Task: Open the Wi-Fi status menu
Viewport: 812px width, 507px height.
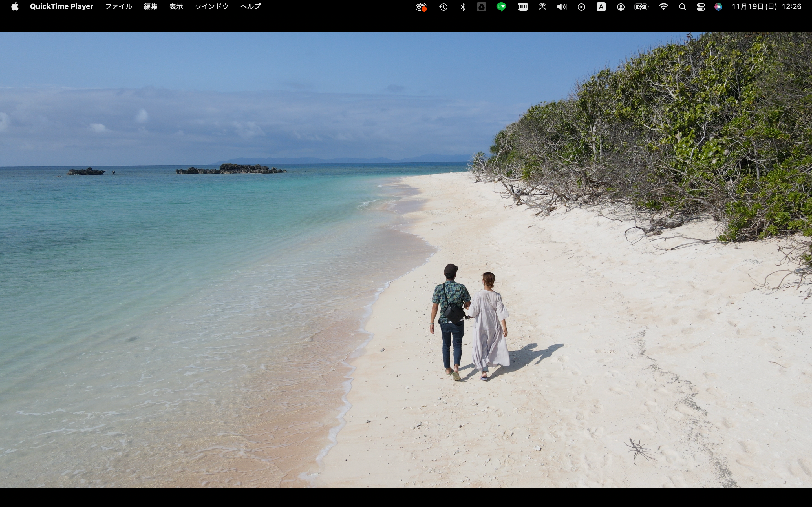Action: pos(663,7)
